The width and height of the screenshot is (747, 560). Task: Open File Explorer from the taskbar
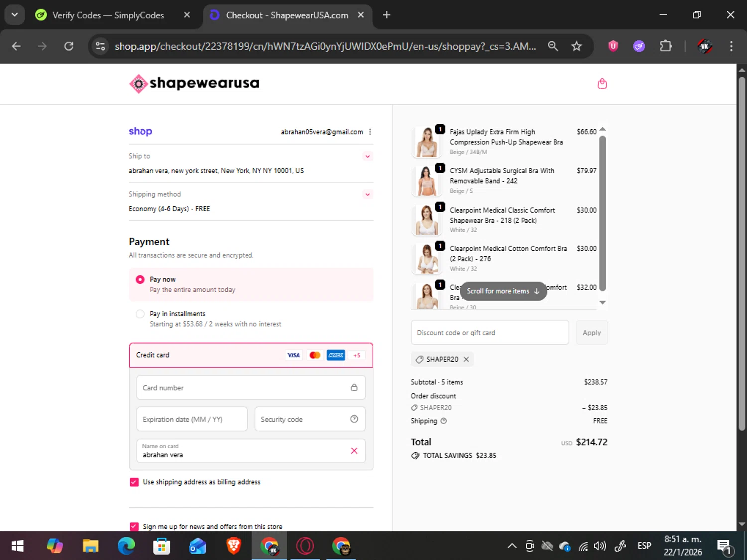tap(90, 546)
